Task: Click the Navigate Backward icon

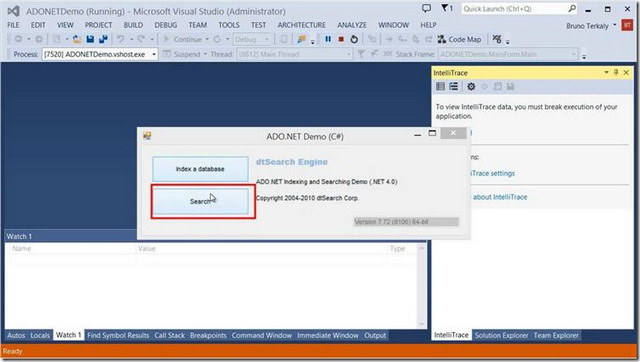Action: (x=18, y=39)
